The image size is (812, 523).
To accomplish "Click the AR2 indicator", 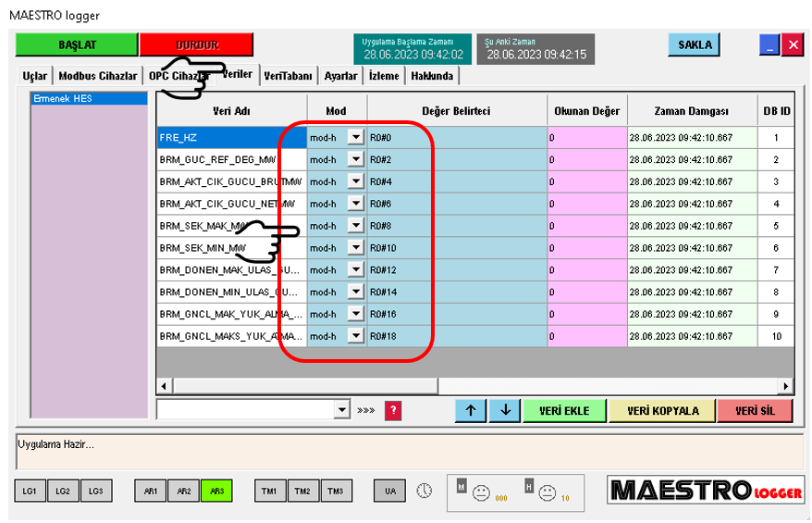I will [x=184, y=491].
